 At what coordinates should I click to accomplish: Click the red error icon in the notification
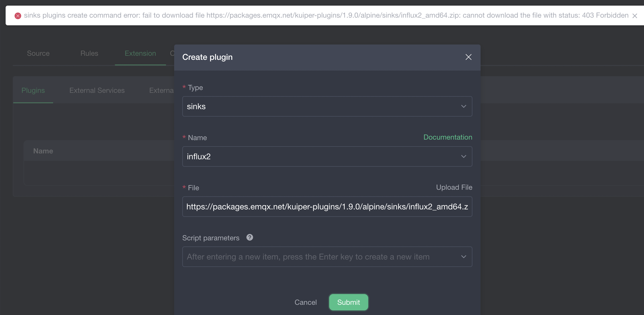click(17, 15)
